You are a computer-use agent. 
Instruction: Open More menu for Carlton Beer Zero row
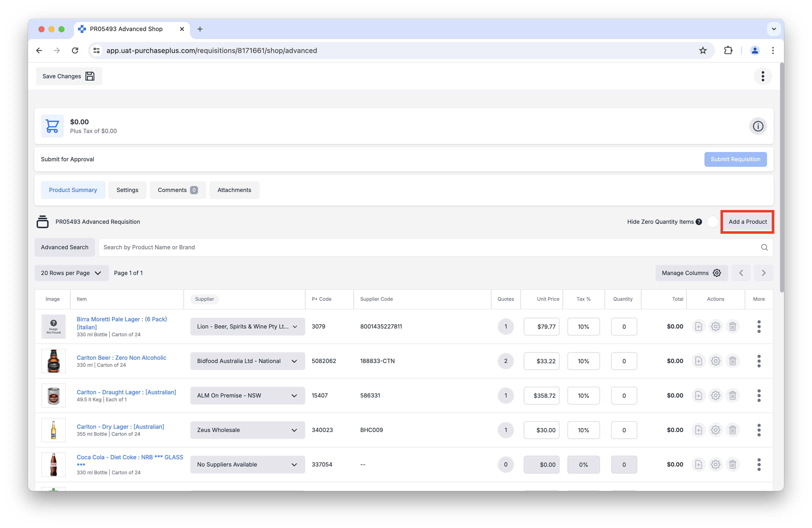[x=759, y=361]
